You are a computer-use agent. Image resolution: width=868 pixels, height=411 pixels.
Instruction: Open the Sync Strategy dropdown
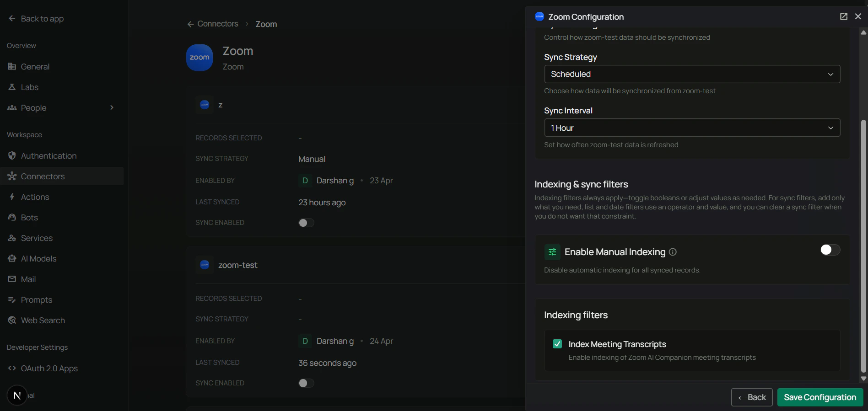coord(692,74)
